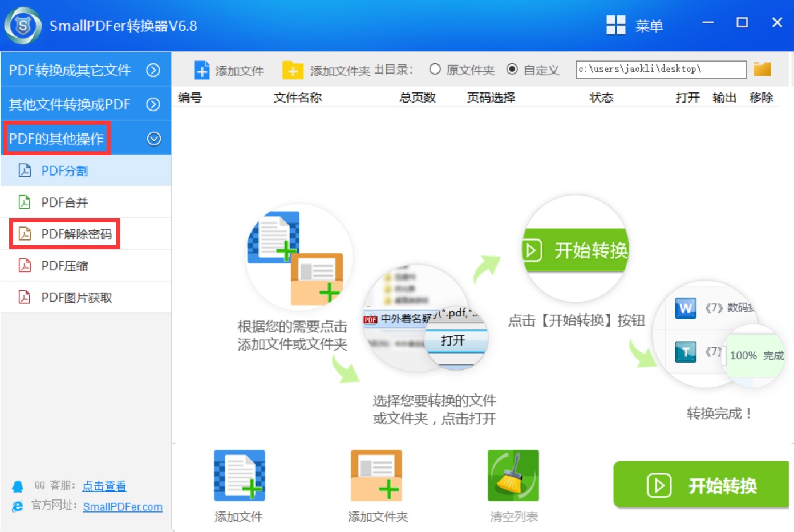
Task: Click the 转换完成! guide text
Action: pos(719,413)
